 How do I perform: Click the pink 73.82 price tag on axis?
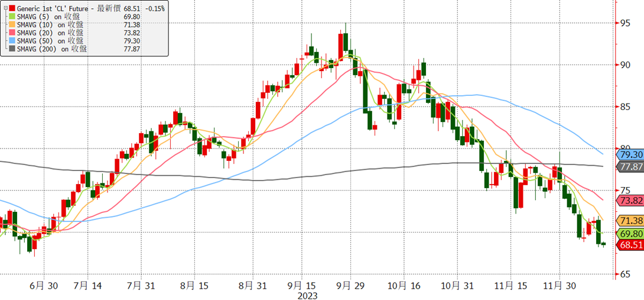pyautogui.click(x=630, y=200)
